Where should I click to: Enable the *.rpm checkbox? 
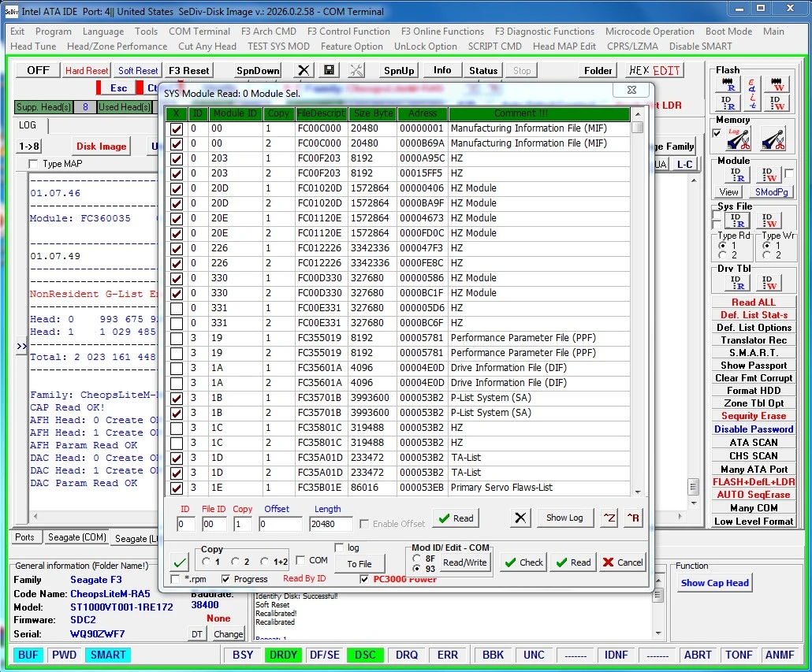point(175,579)
